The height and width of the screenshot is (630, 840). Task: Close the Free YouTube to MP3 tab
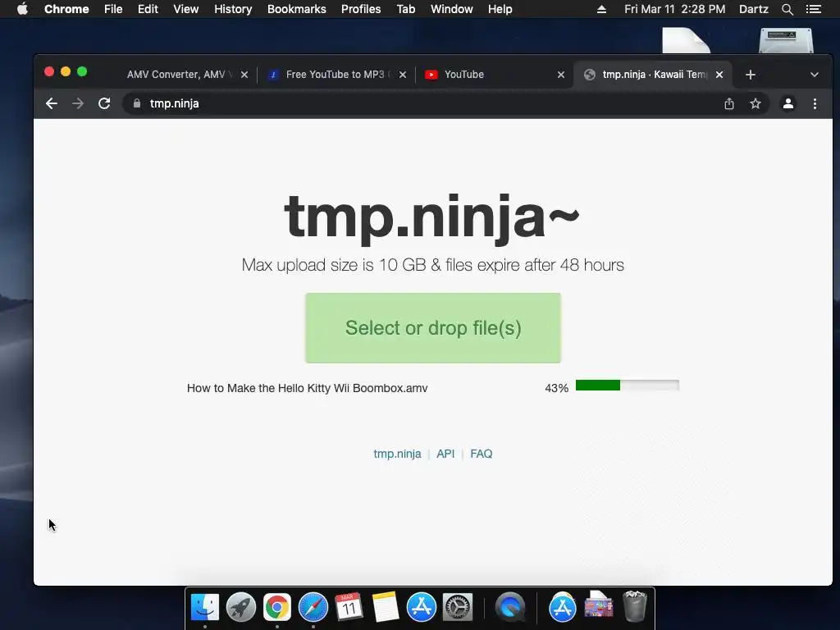pos(403,75)
